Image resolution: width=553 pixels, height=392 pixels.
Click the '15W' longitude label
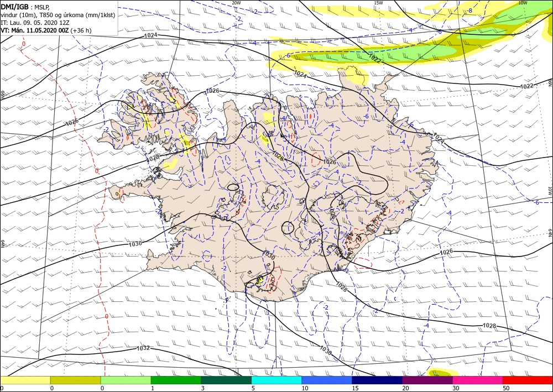click(x=378, y=2)
